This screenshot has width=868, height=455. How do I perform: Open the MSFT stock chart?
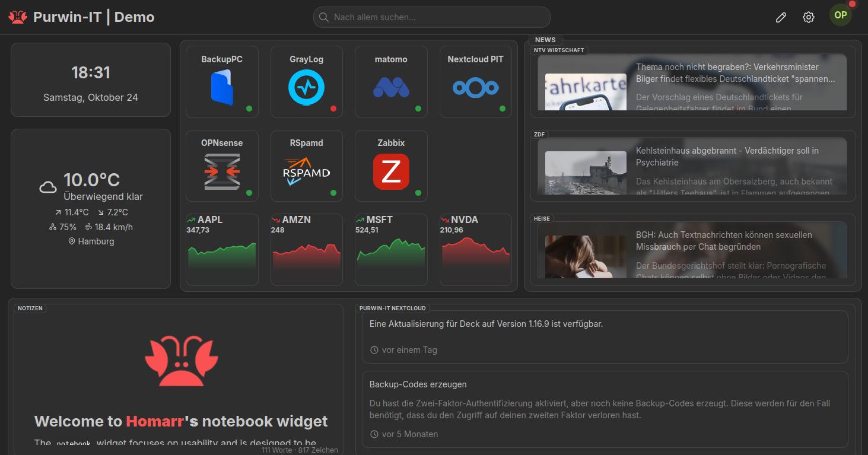coord(391,250)
